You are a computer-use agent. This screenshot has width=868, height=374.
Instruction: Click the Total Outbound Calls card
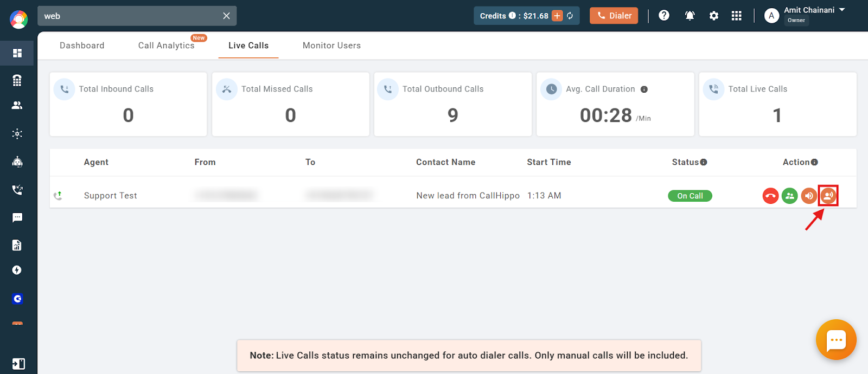(x=452, y=104)
